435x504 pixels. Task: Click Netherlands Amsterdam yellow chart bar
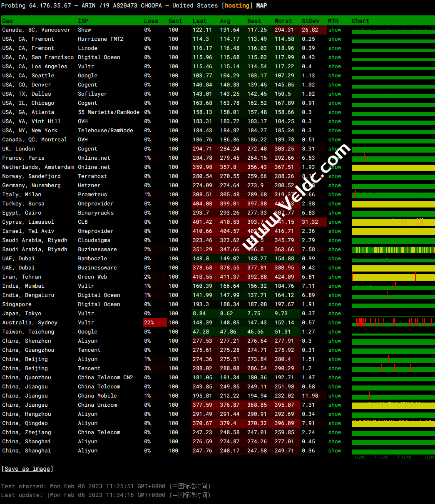click(393, 167)
